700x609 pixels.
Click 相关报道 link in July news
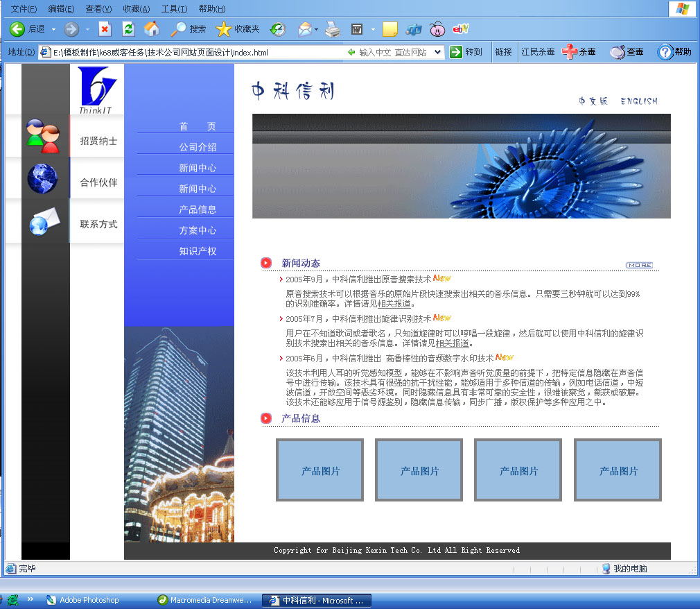453,343
